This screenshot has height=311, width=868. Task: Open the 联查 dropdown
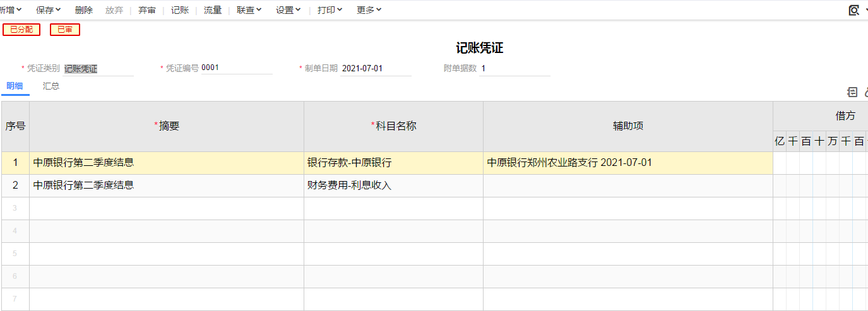(249, 10)
